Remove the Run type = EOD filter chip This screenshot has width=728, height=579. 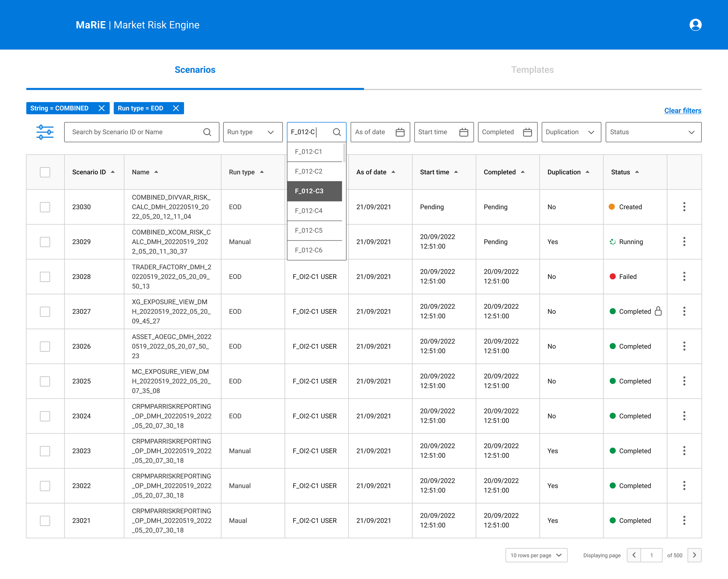pos(176,108)
